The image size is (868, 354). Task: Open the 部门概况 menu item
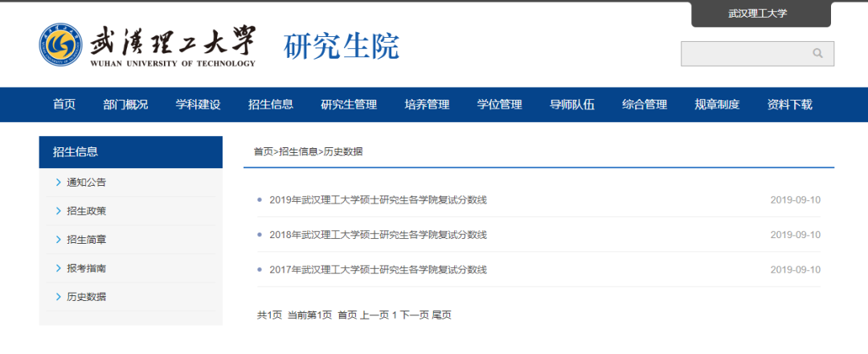coord(125,105)
